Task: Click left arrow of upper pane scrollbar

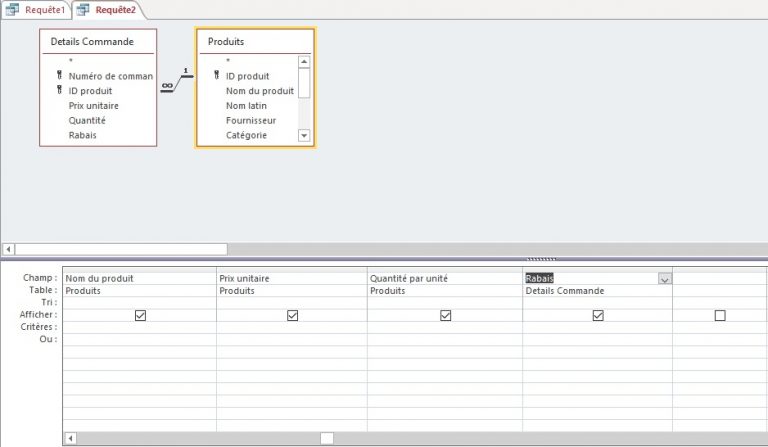Action: coord(9,248)
